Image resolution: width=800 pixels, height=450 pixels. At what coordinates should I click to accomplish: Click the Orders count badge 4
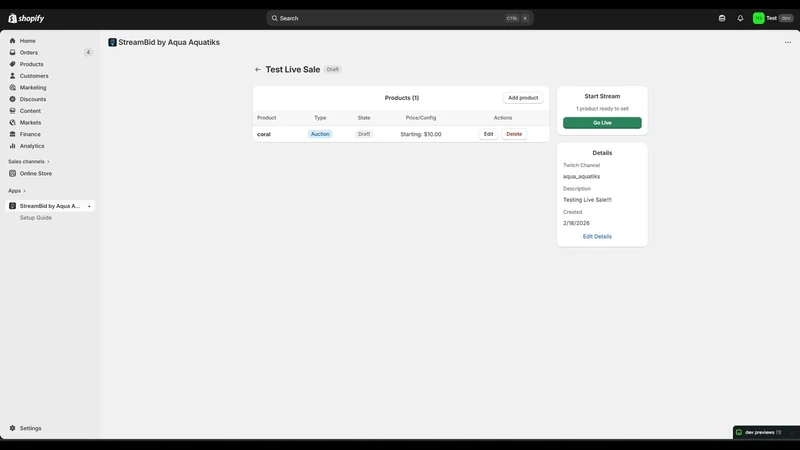(x=88, y=53)
